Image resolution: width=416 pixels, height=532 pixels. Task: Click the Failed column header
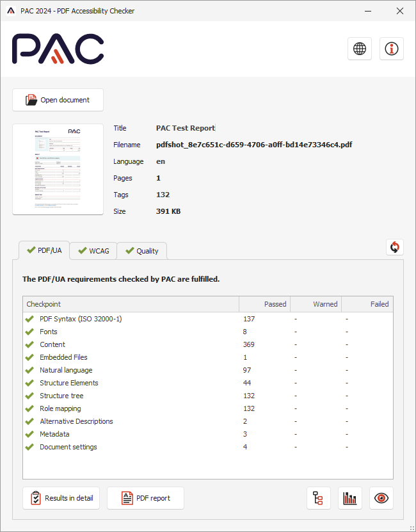click(367, 304)
